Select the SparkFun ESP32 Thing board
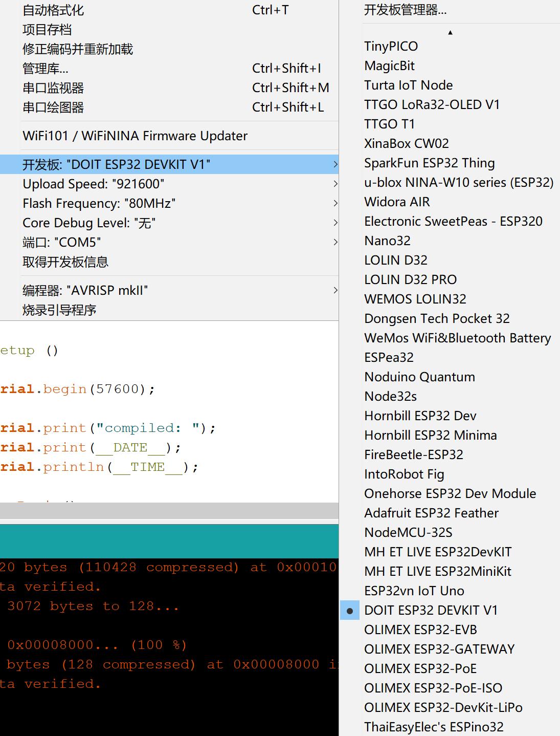The image size is (560, 736). click(429, 163)
